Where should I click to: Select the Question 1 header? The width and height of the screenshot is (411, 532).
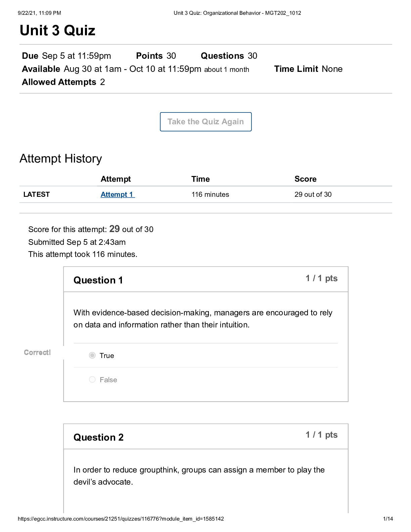click(x=99, y=280)
